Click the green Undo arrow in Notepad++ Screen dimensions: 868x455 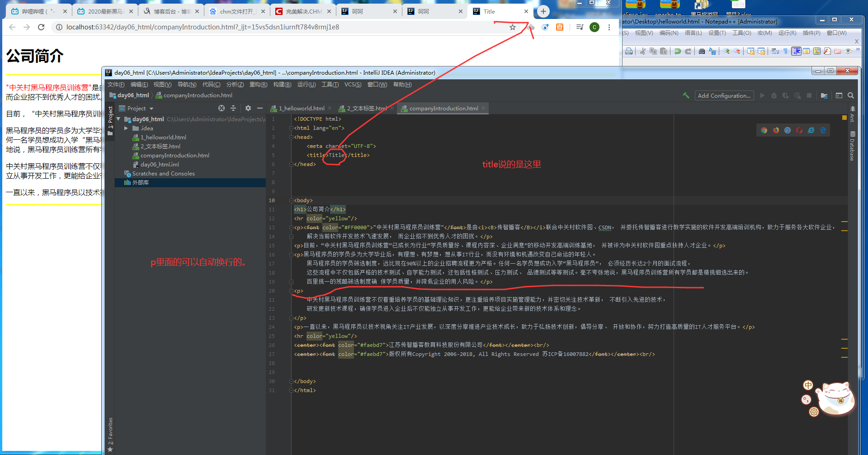point(677,51)
